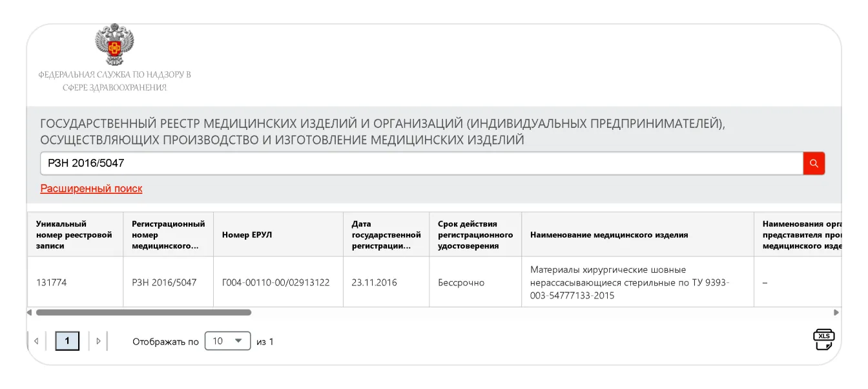Open the Расширенный поиск link
This screenshot has height=389, width=868.
[x=91, y=189]
